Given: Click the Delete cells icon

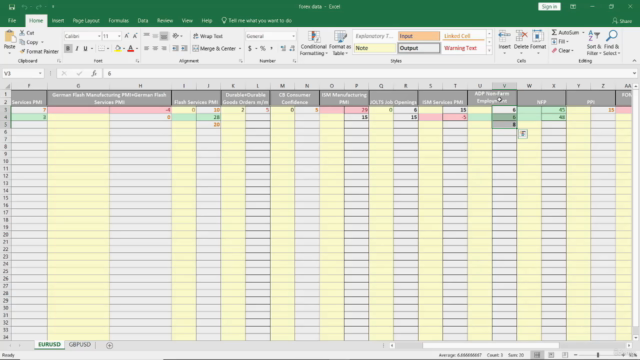Looking at the screenshot, I should coord(521,37).
